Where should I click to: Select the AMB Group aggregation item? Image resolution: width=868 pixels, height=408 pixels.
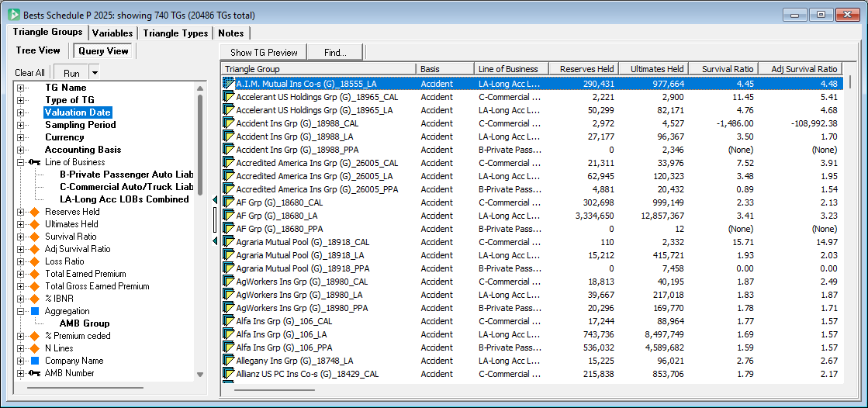click(84, 323)
